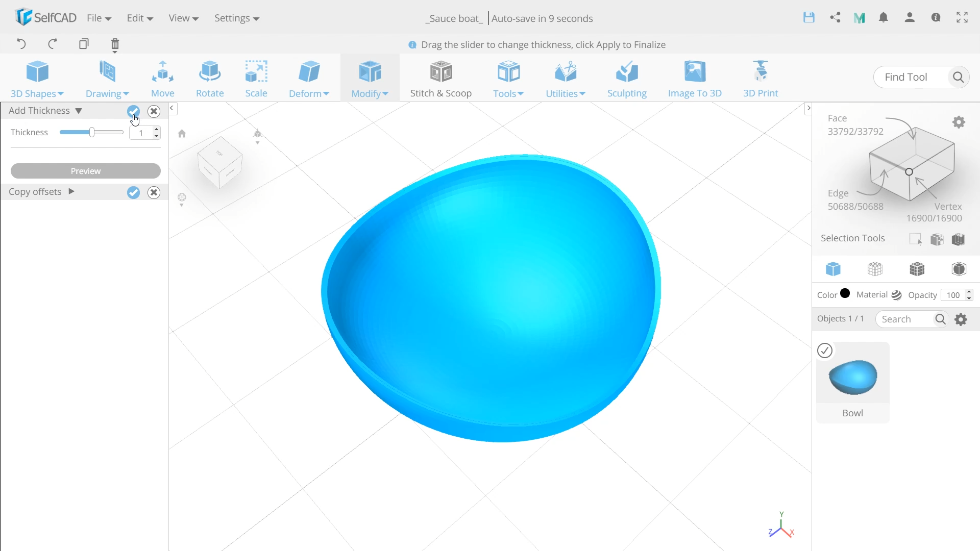Click the SelfCAD logo
The height and width of the screenshot is (551, 980).
click(45, 17)
